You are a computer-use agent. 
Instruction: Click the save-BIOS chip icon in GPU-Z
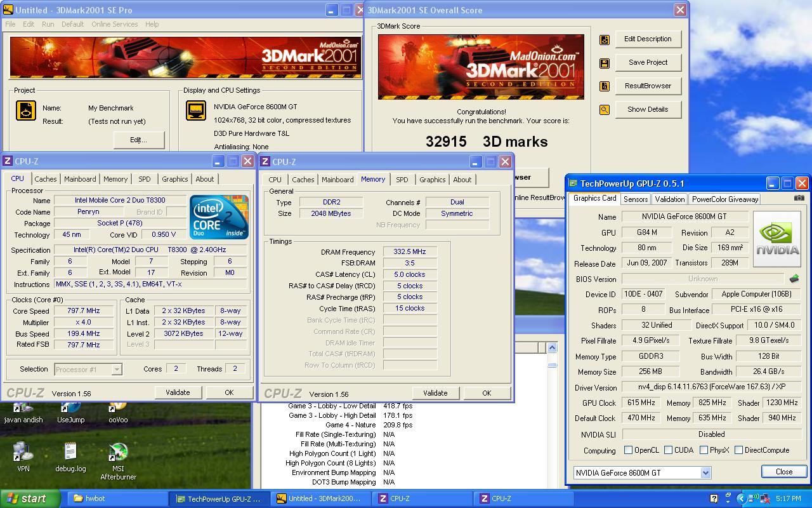click(x=794, y=279)
